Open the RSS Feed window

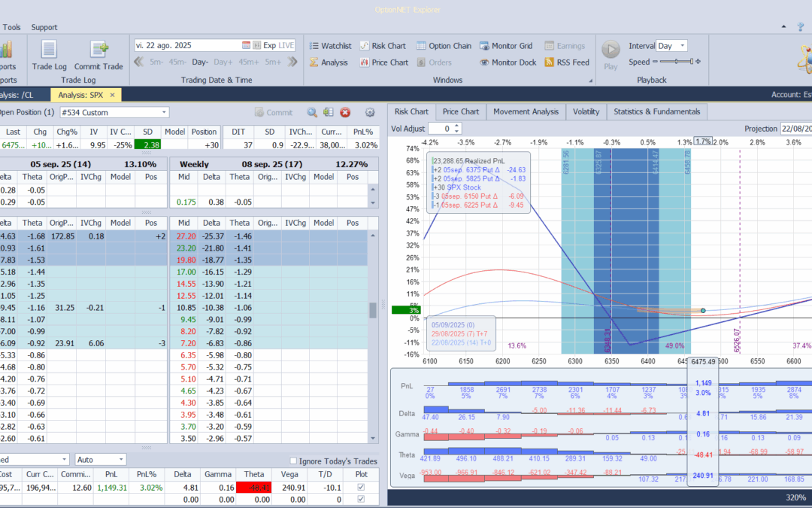tap(566, 62)
